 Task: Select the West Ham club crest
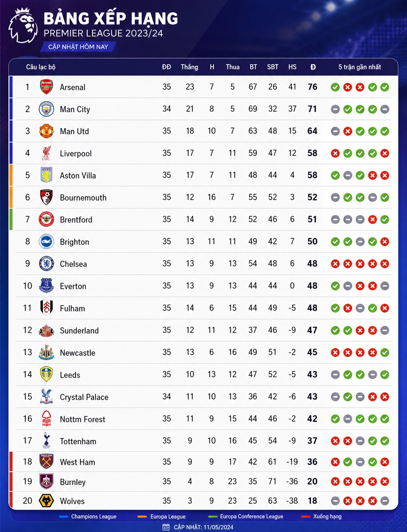pos(46,462)
